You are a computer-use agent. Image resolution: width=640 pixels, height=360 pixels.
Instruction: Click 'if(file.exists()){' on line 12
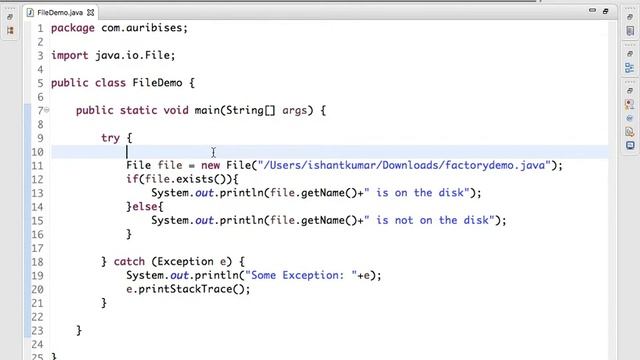[x=182, y=179]
